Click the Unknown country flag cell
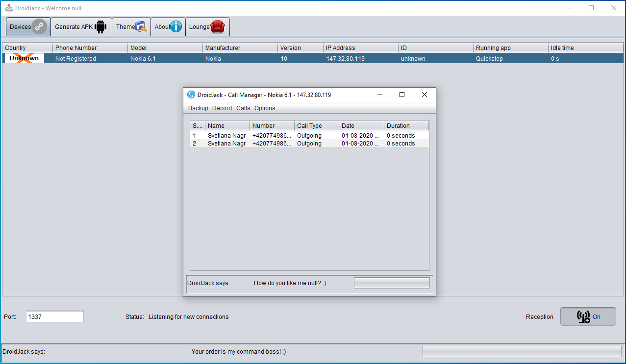Viewport: 626px width, 364px height. [x=24, y=58]
